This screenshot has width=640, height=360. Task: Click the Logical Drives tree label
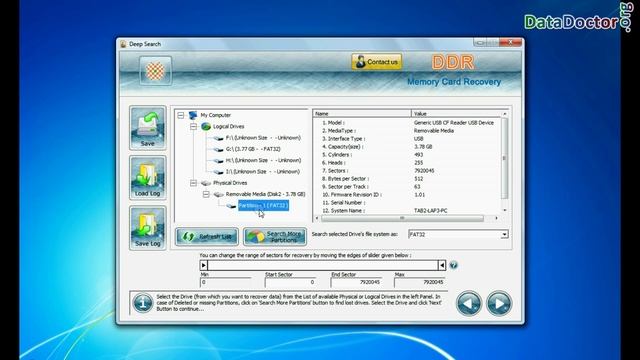229,127
